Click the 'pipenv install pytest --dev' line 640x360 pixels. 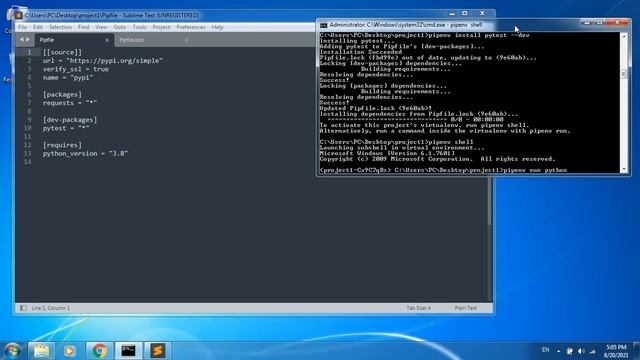point(424,35)
